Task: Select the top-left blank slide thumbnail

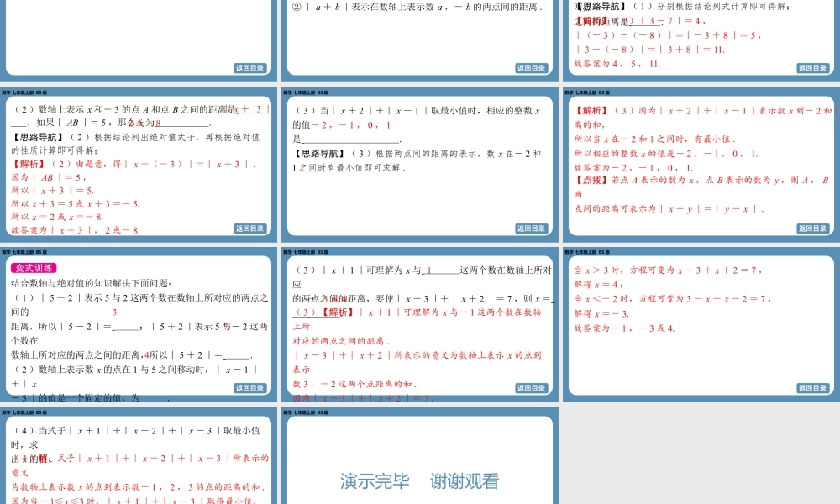Action: pos(140,34)
